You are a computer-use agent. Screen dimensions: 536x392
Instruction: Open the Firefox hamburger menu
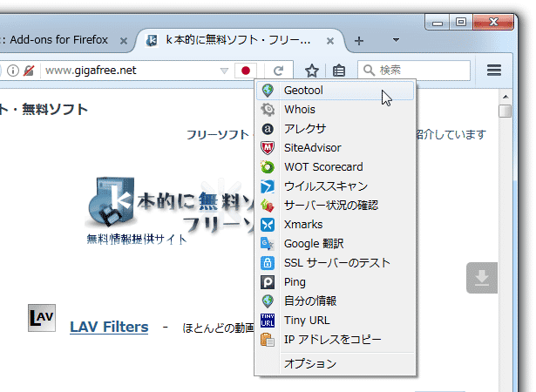click(494, 71)
